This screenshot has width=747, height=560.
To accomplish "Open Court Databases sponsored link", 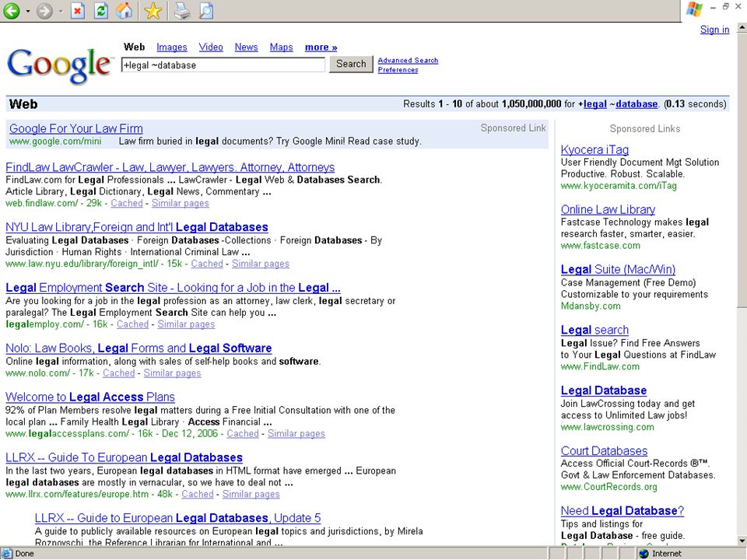I will click(604, 451).
